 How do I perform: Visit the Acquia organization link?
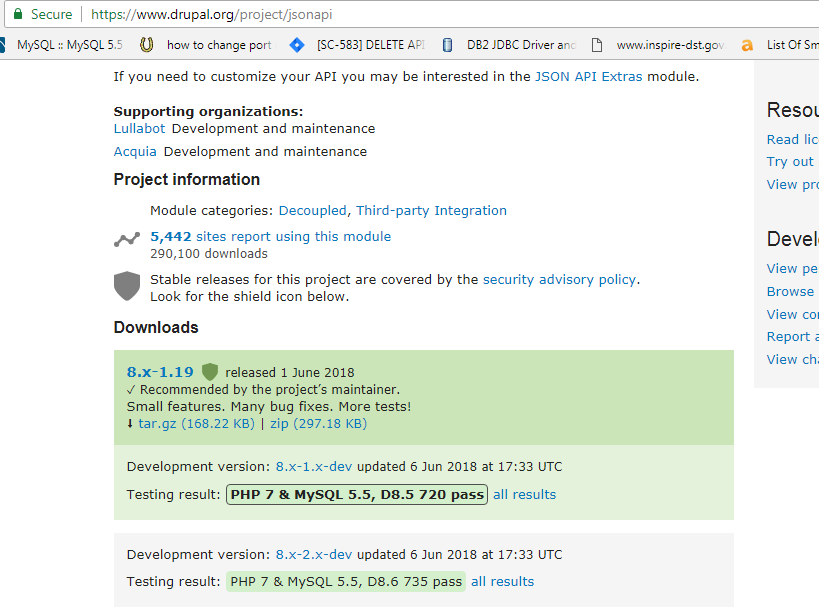135,152
